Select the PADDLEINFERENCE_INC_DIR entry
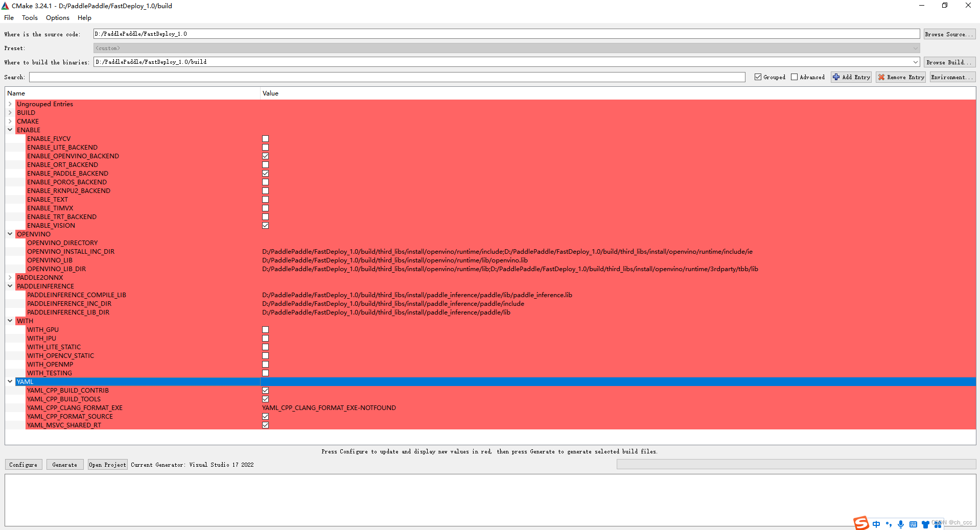980x530 pixels. 69,304
